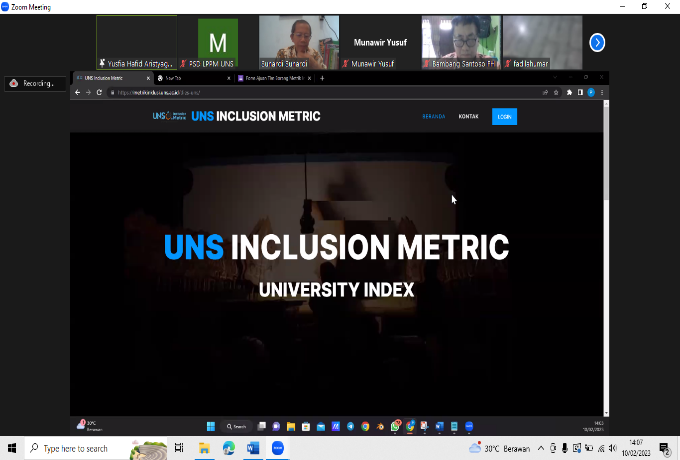The image size is (680, 460).
Task: Open Task View on the local taskbar
Action: (x=179, y=448)
